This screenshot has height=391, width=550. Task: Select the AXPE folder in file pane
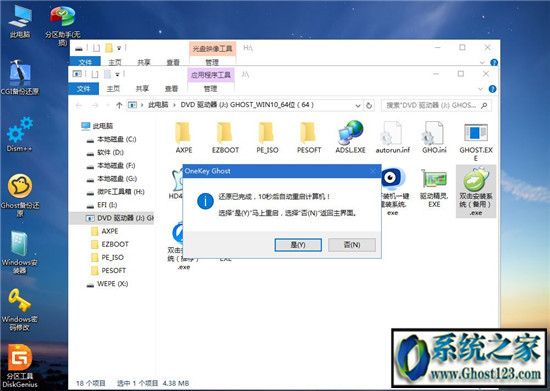pos(183,137)
